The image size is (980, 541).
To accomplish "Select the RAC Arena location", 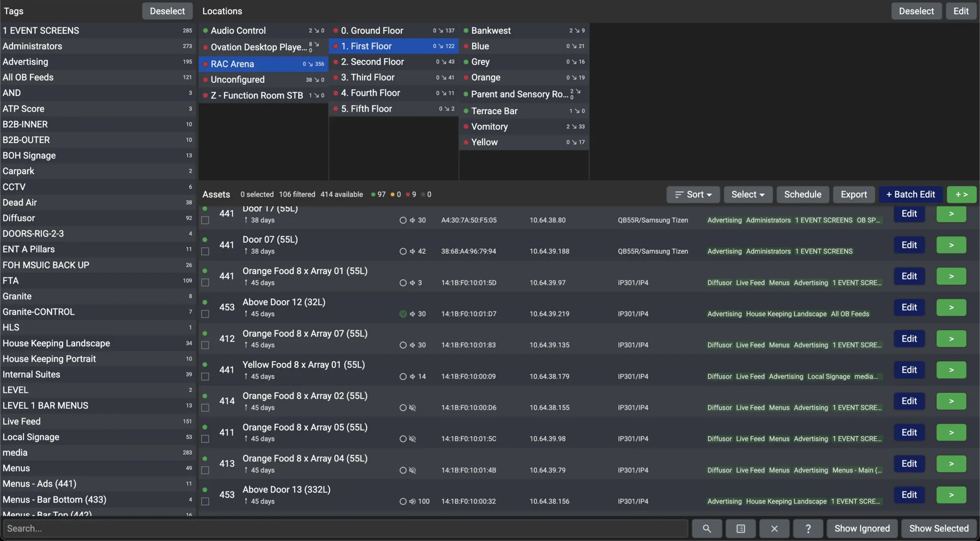I will 263,64.
